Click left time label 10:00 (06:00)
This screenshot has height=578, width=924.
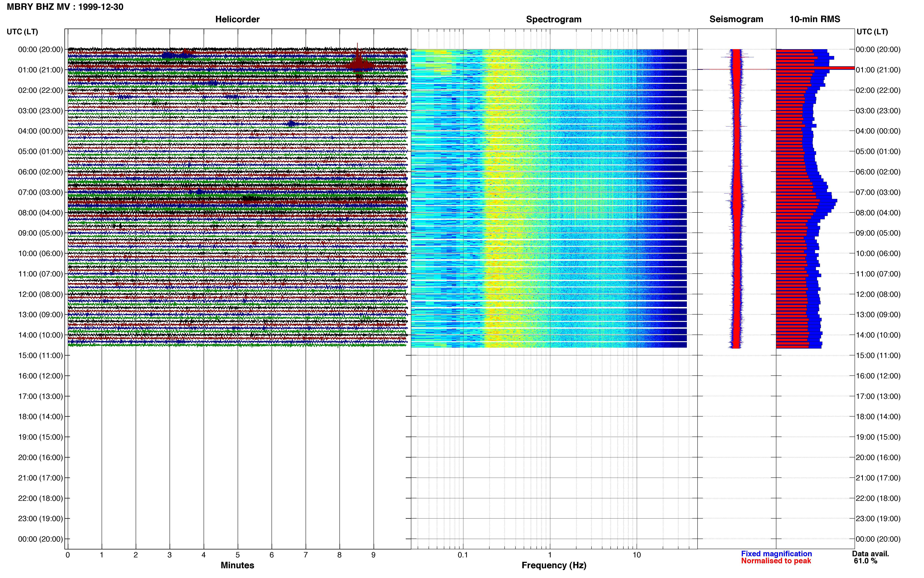point(41,253)
